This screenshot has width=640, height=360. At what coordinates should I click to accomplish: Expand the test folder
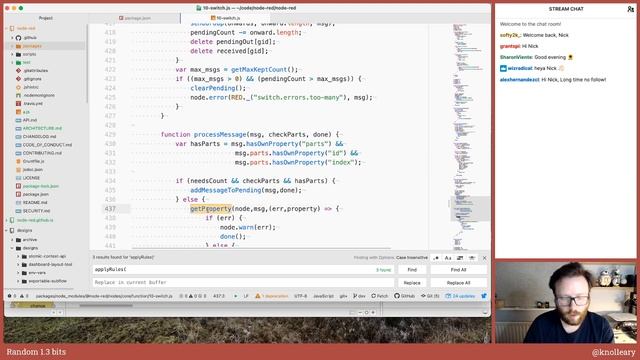pyautogui.click(x=12, y=62)
